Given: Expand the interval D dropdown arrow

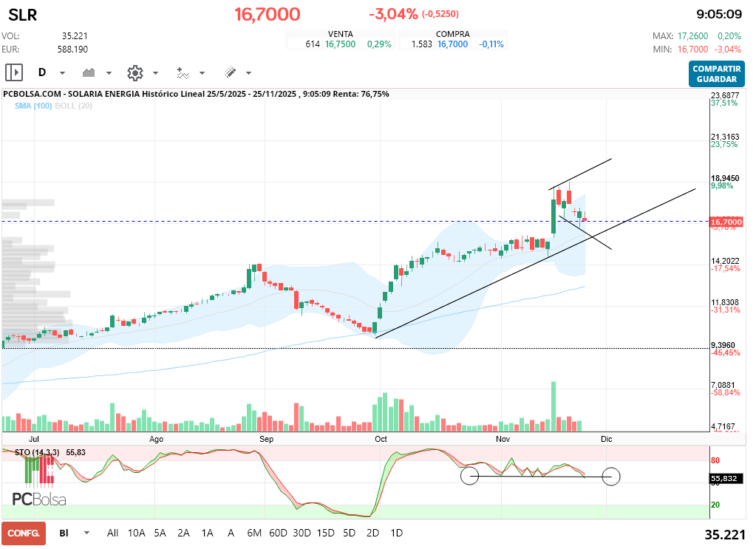Looking at the screenshot, I should pos(62,73).
